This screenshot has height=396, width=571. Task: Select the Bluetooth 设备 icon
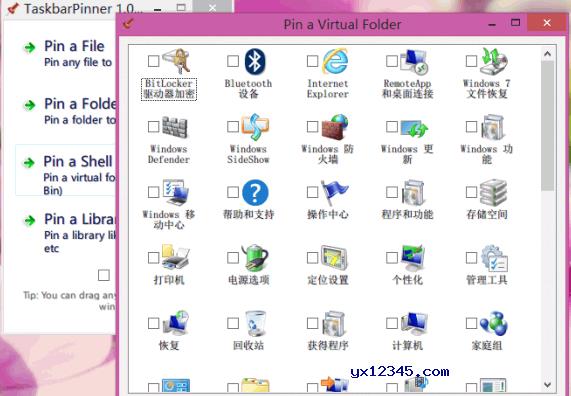click(255, 61)
